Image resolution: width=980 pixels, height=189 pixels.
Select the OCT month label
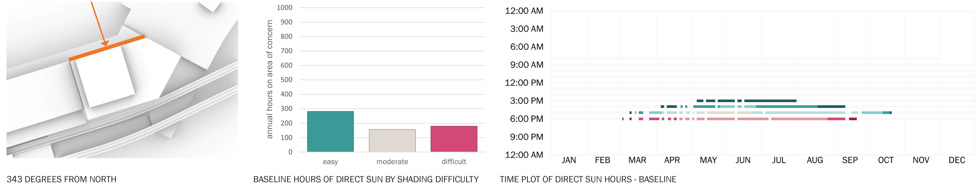pos(886,160)
